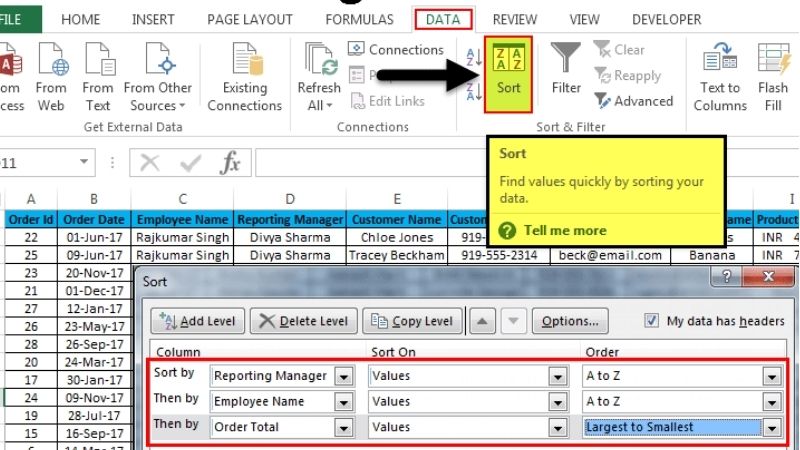Viewport: 800px width, 450px height.
Task: Toggle My data has headers checkbox
Action: [x=652, y=320]
